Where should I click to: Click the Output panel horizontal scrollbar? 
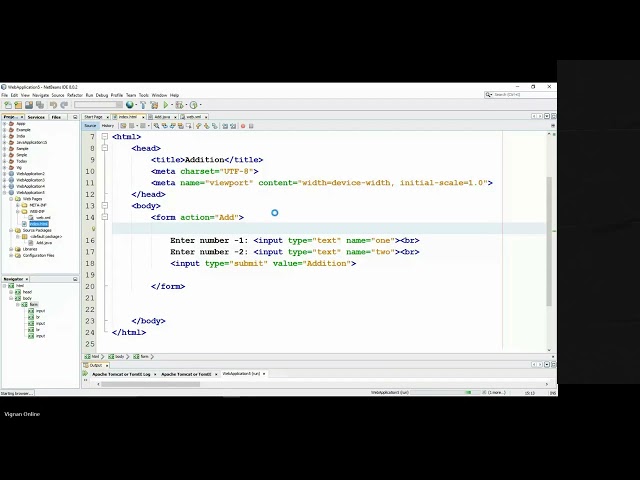pyautogui.click(x=151, y=384)
